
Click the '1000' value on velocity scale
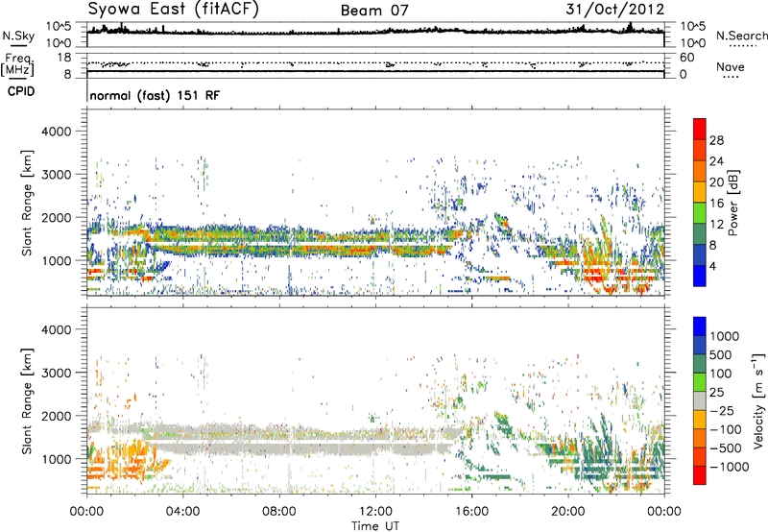point(725,336)
